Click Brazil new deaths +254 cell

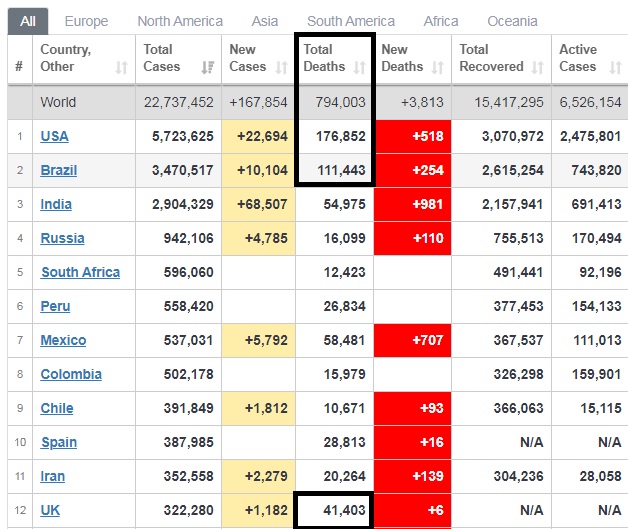pos(413,171)
